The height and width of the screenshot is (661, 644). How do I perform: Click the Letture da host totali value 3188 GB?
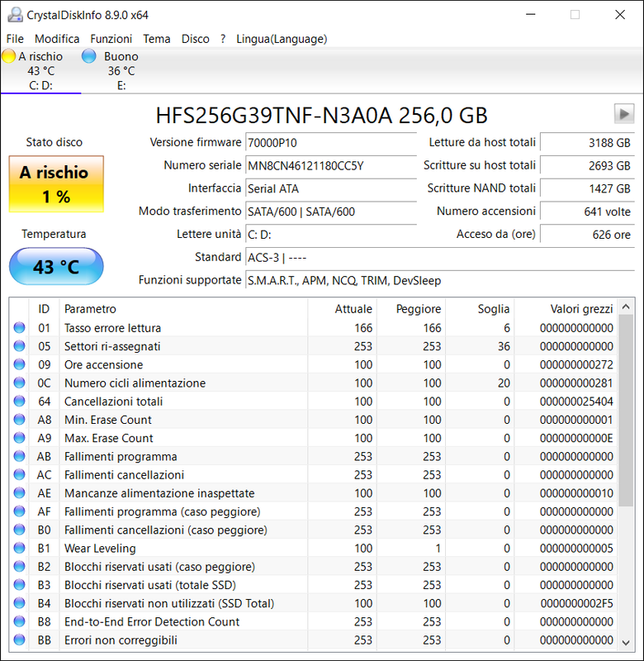[587, 142]
